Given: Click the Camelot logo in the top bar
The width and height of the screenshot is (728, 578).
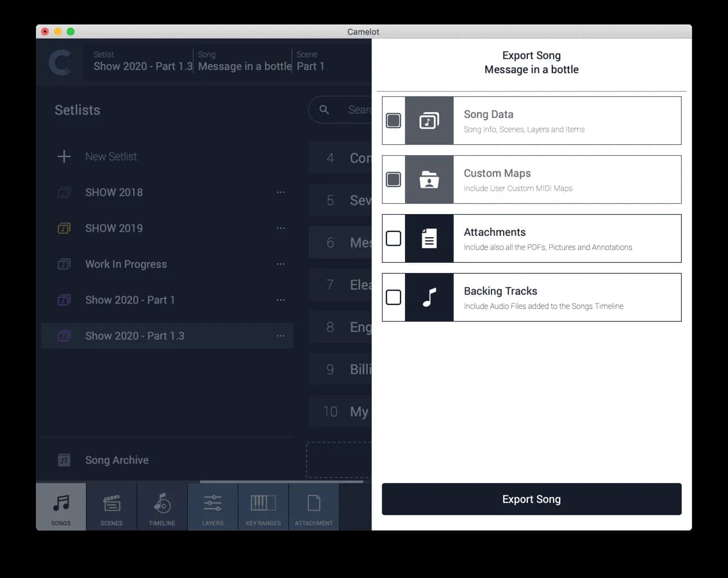Looking at the screenshot, I should click(60, 62).
